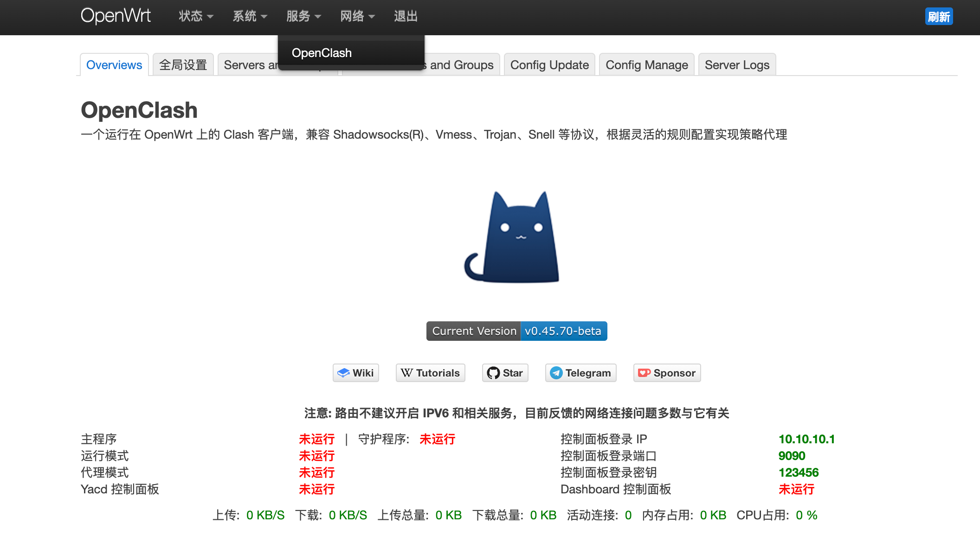Click the 退出 logout link

406,16
